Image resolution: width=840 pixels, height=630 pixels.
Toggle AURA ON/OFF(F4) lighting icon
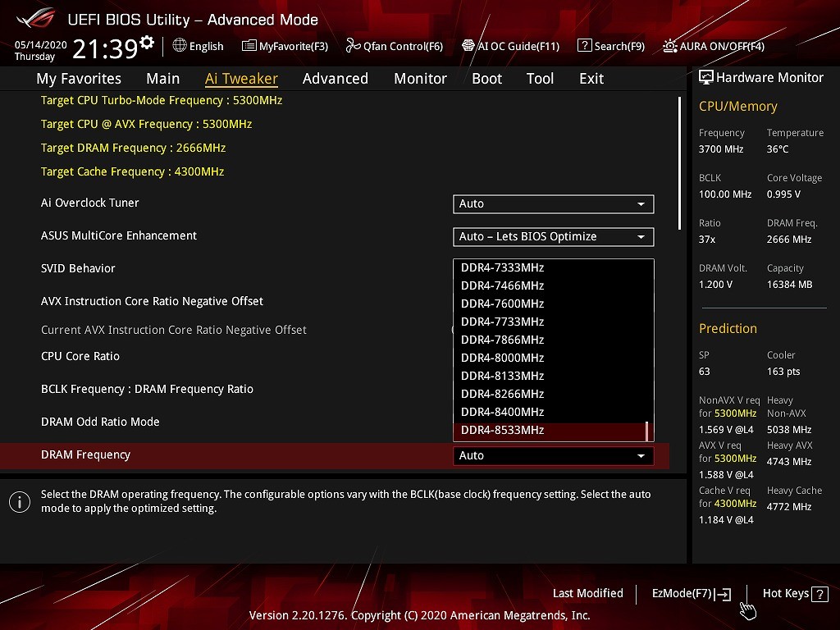(x=670, y=46)
